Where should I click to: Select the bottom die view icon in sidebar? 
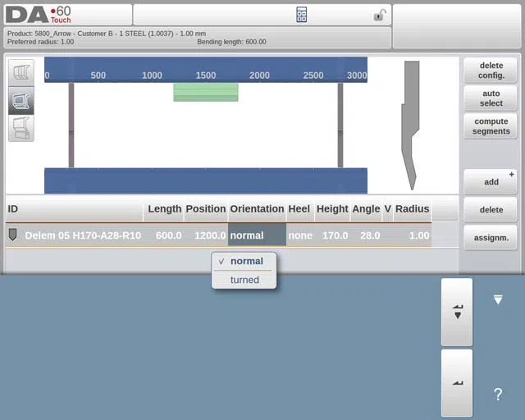point(21,128)
